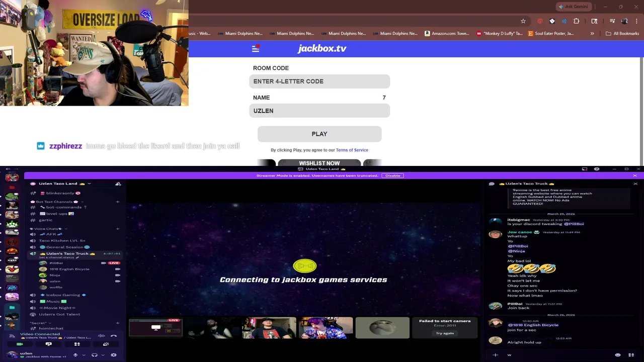Click the WISHLIST NOW banner

tap(319, 163)
